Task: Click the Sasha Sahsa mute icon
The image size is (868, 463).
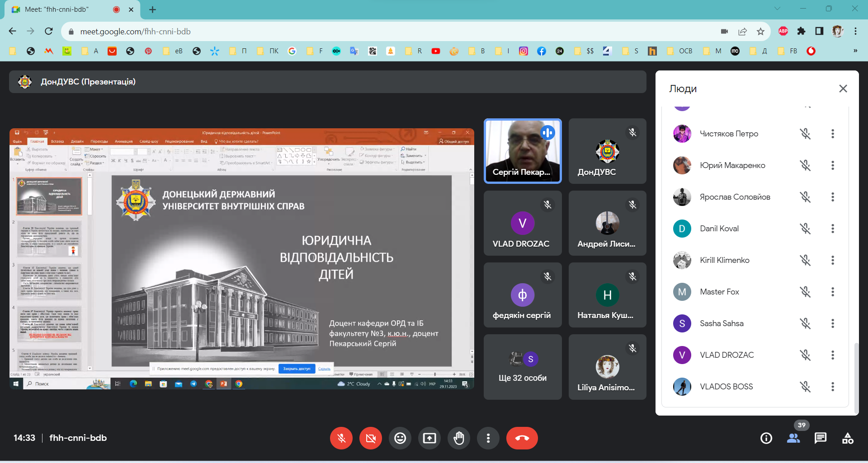Action: tap(805, 323)
